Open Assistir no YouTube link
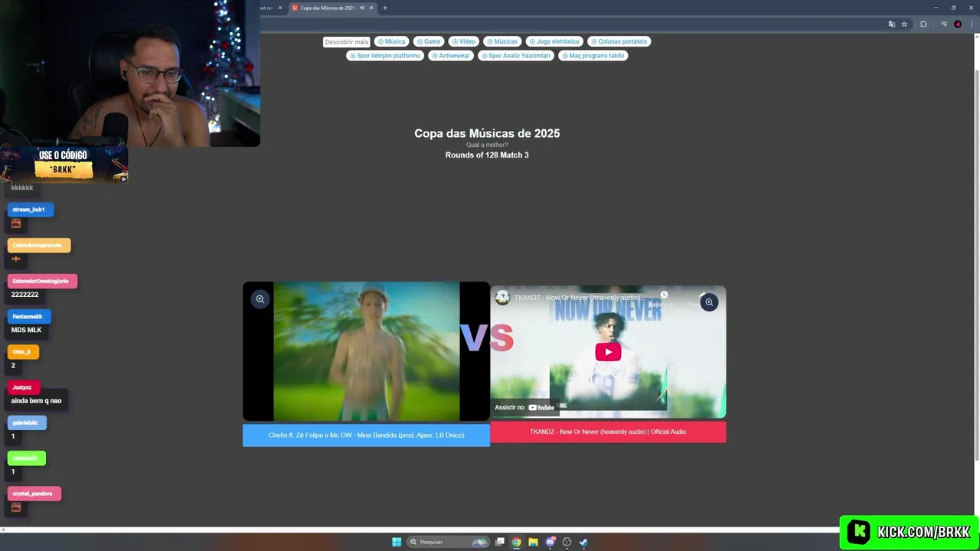This screenshot has height=551, width=980. click(x=524, y=407)
